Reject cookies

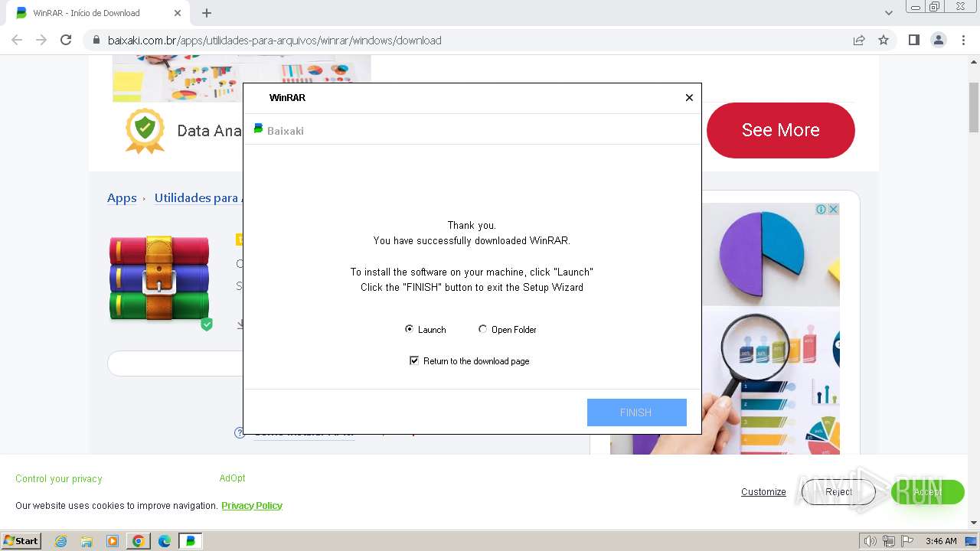click(x=838, y=492)
